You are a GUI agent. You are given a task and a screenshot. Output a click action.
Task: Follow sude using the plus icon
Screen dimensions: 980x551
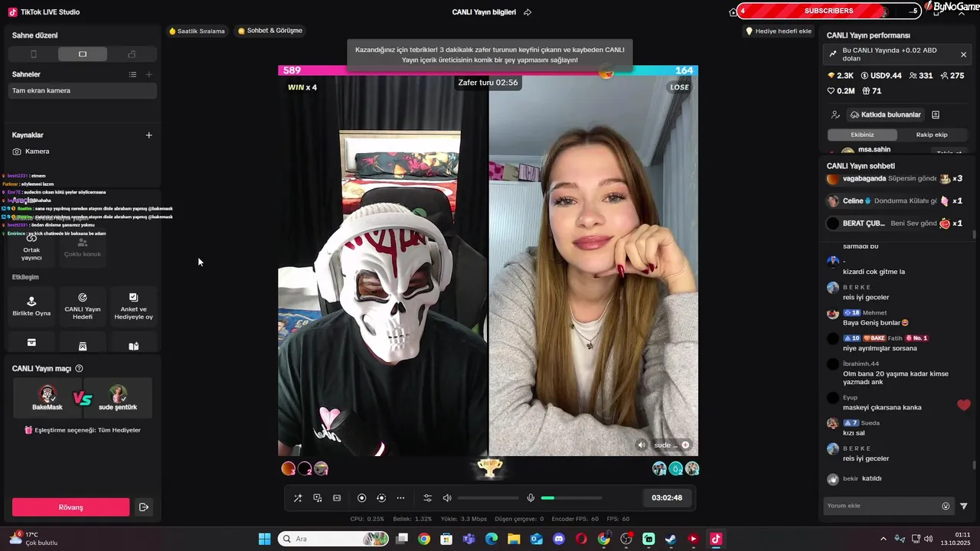pos(685,445)
